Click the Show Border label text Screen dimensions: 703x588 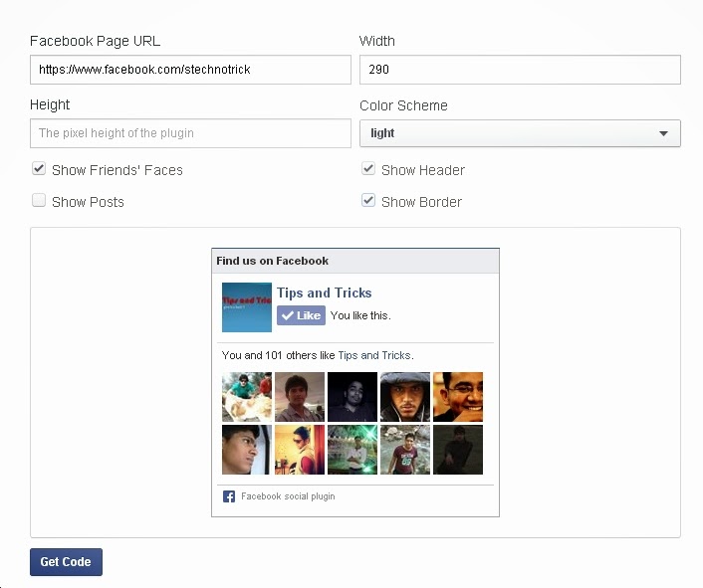point(421,202)
